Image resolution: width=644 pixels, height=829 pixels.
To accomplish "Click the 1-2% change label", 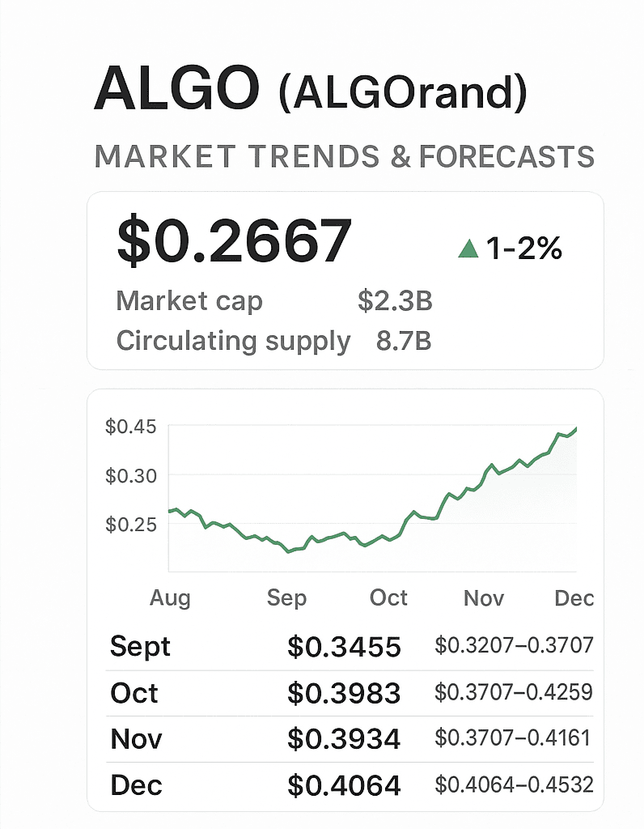I will coord(524,249).
